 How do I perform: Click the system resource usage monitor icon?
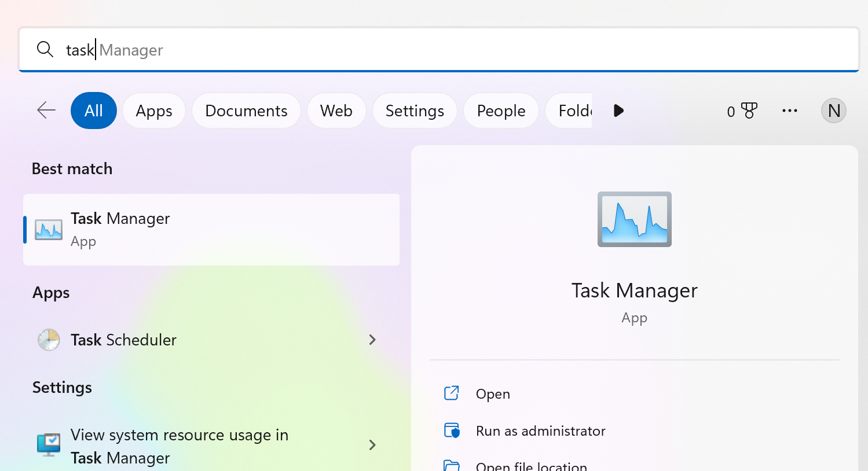point(49,444)
